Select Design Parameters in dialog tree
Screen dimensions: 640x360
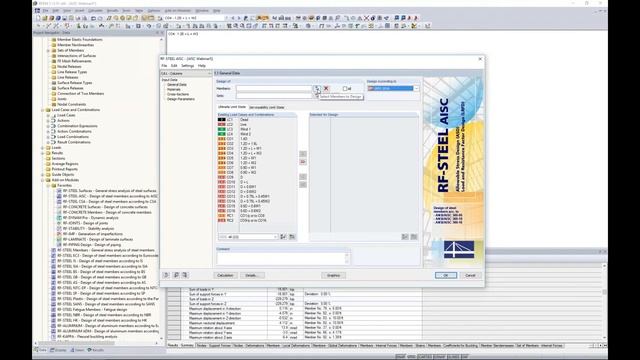coord(181,99)
